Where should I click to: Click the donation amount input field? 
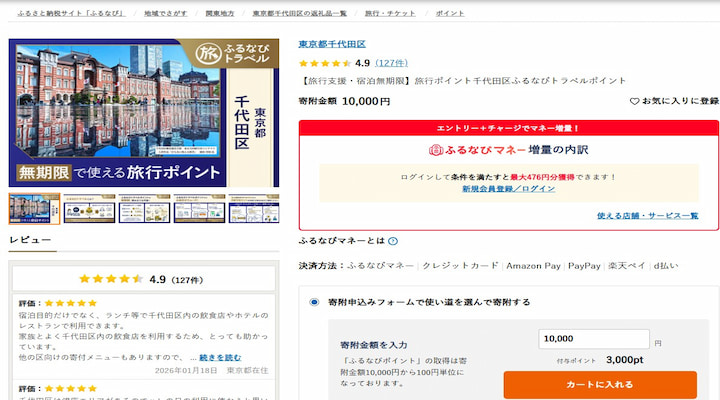point(594,339)
